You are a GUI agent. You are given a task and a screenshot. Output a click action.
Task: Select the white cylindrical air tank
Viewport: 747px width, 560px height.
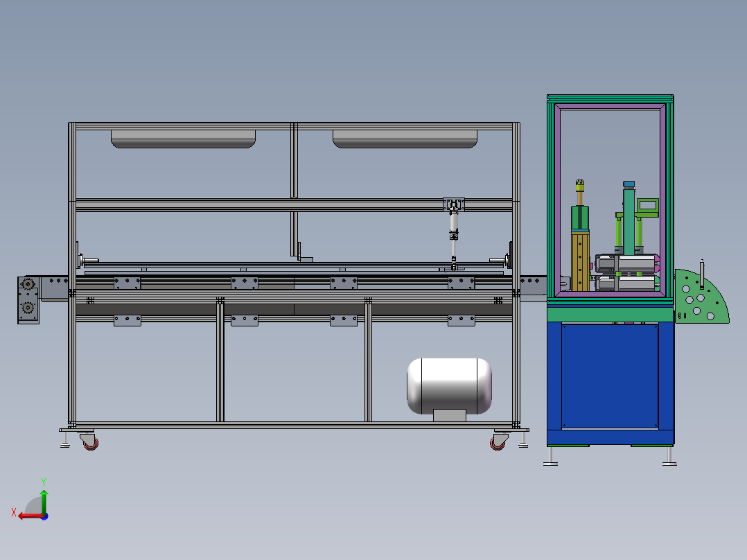click(x=449, y=386)
